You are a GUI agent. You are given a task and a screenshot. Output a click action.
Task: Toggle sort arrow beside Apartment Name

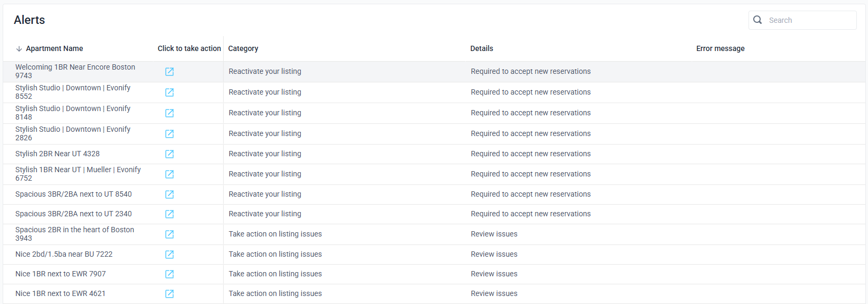pos(19,49)
